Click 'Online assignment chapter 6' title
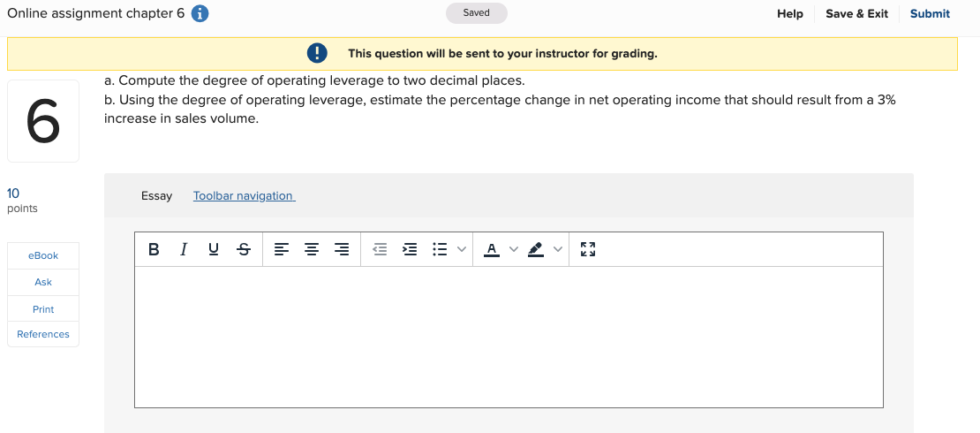The width and height of the screenshot is (980, 433). point(95,14)
